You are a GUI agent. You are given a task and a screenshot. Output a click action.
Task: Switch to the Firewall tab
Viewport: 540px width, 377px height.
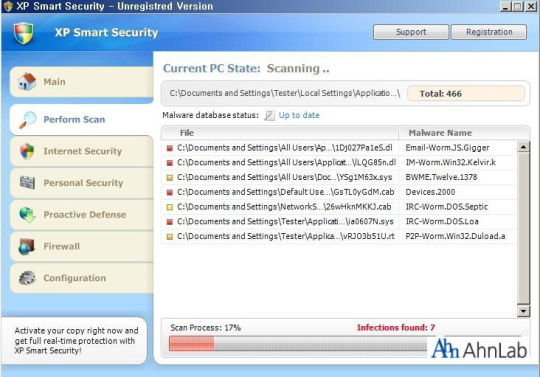[82, 246]
